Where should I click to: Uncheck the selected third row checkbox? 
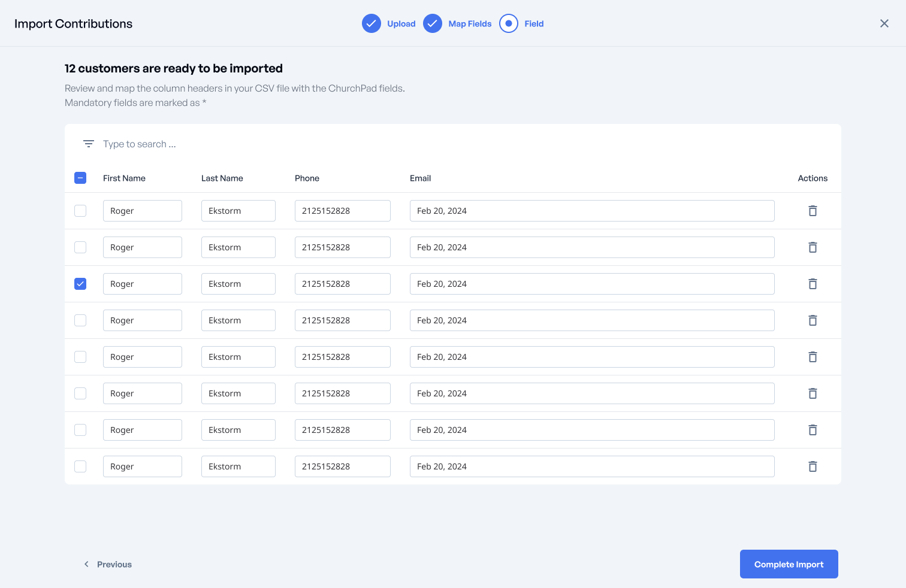coord(80,284)
